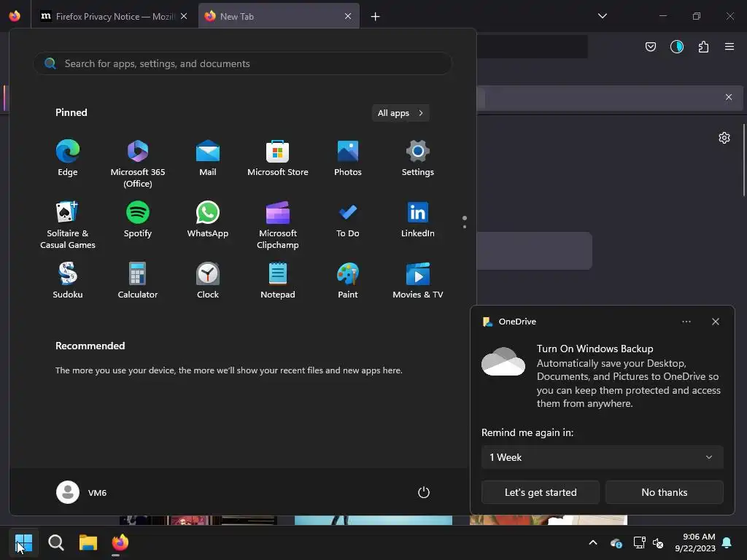Screen dimensions: 747x560
Task: Launch Microsoft 365 (Office)
Action: point(138,164)
